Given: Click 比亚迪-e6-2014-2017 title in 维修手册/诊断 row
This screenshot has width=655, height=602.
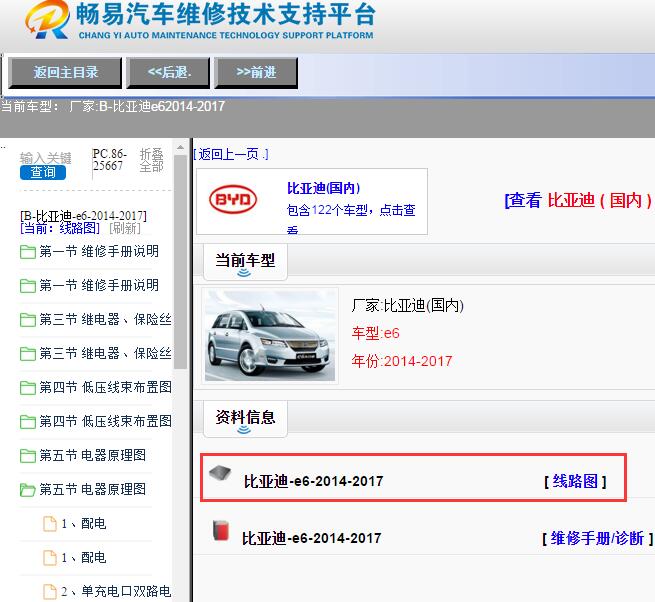Looking at the screenshot, I should point(312,538).
